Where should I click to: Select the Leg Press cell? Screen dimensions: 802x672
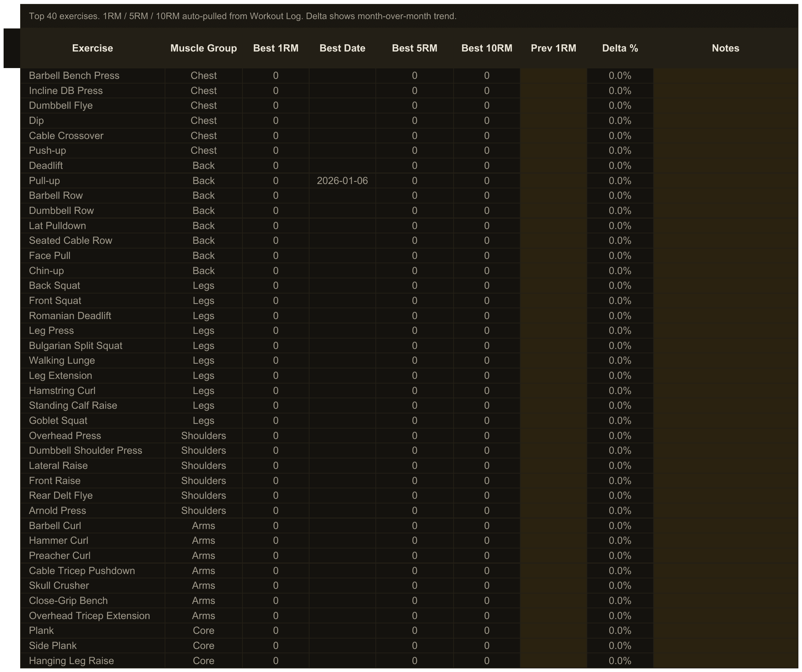[93, 331]
